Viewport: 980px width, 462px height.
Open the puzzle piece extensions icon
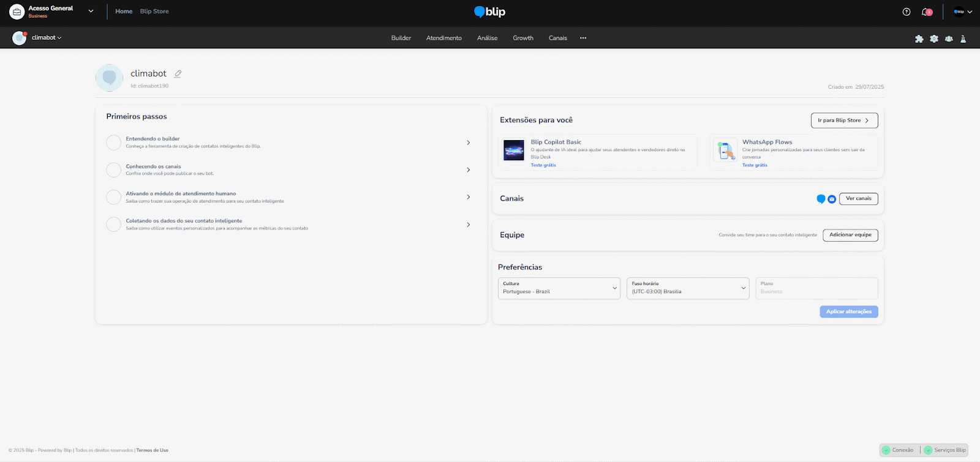[x=919, y=39]
